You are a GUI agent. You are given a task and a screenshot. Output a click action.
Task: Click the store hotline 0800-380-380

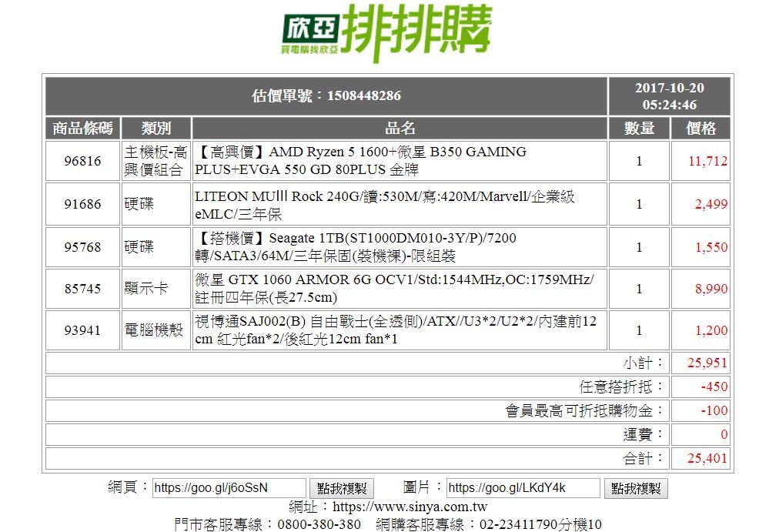[319, 524]
